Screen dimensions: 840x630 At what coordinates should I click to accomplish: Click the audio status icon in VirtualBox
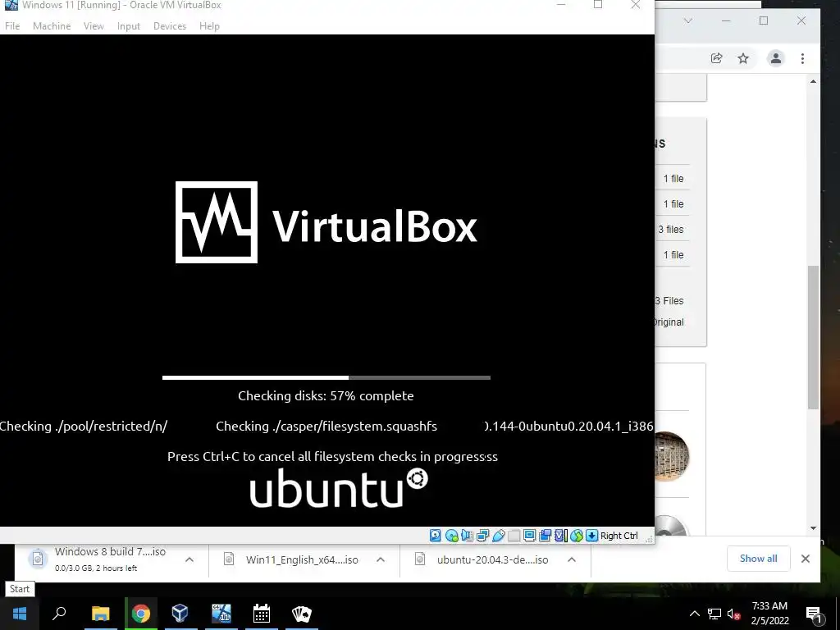pyautogui.click(x=467, y=535)
